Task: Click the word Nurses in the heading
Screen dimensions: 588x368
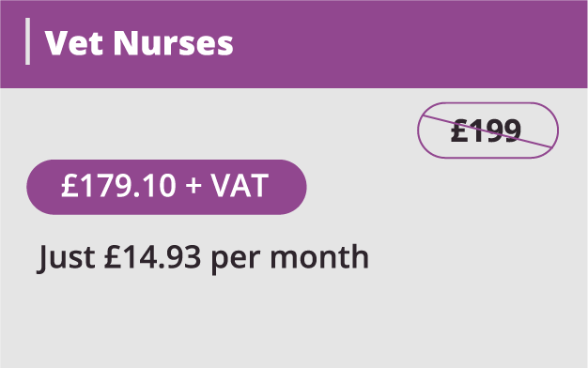Action: pos(173,43)
